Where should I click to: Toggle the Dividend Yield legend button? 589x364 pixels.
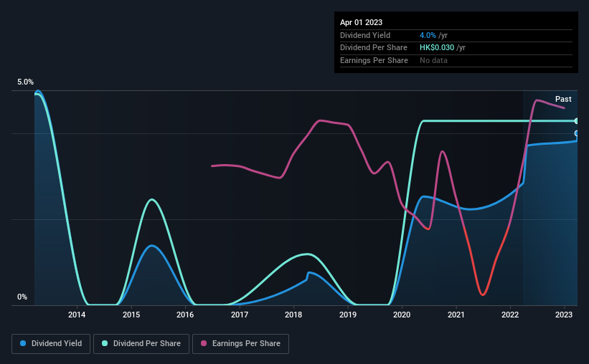[51, 344]
